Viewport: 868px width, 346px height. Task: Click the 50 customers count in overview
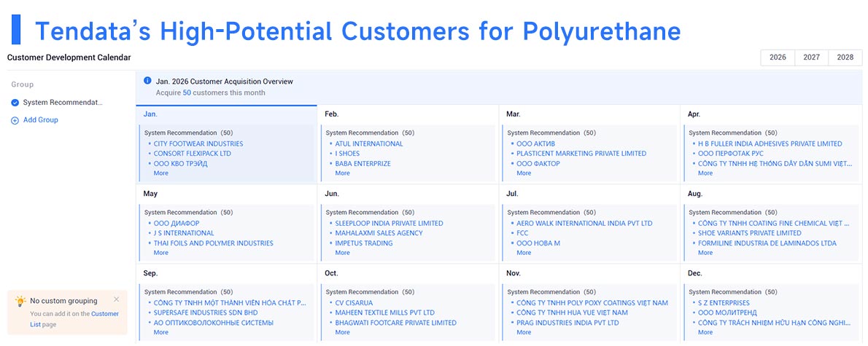click(187, 93)
